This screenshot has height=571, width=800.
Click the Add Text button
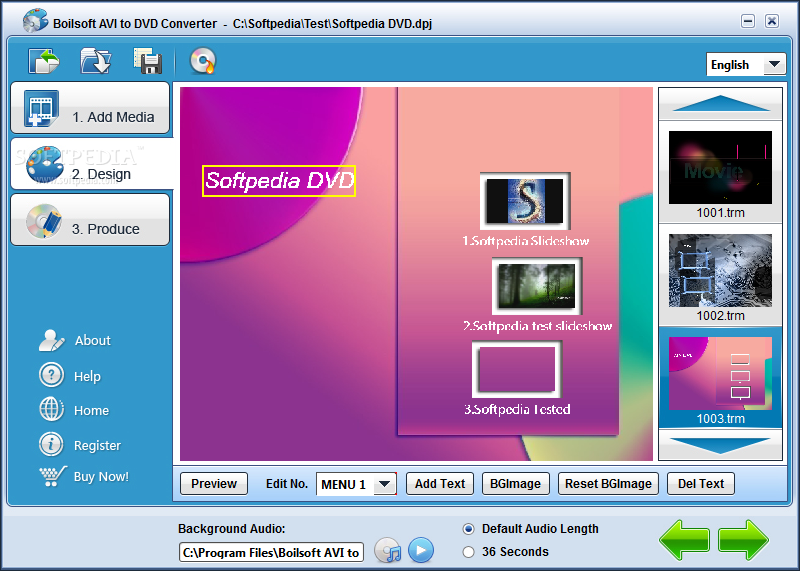pos(440,484)
